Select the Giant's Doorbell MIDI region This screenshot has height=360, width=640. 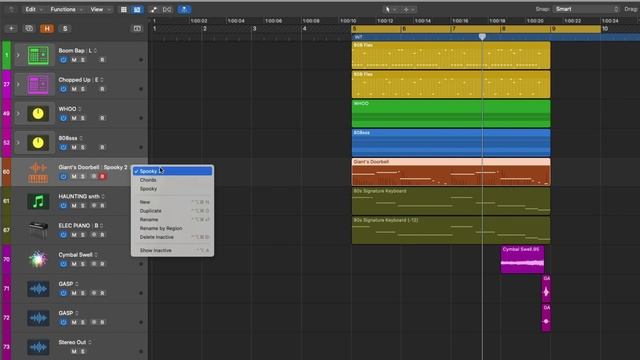[x=451, y=172]
